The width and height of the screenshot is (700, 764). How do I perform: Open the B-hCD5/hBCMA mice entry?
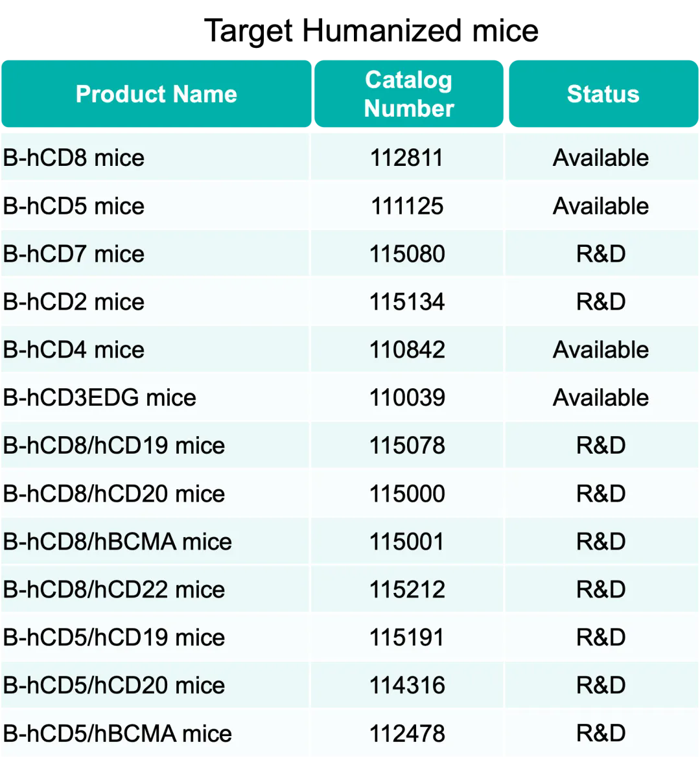coord(117,734)
